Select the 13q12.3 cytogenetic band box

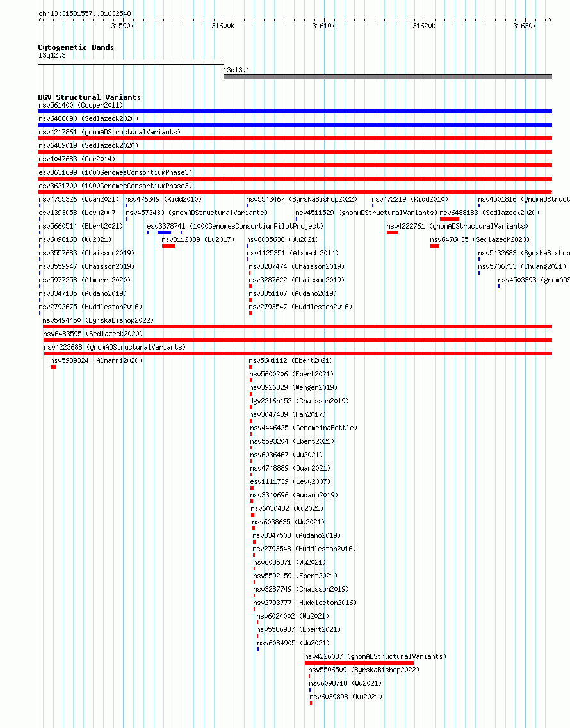coord(131,62)
